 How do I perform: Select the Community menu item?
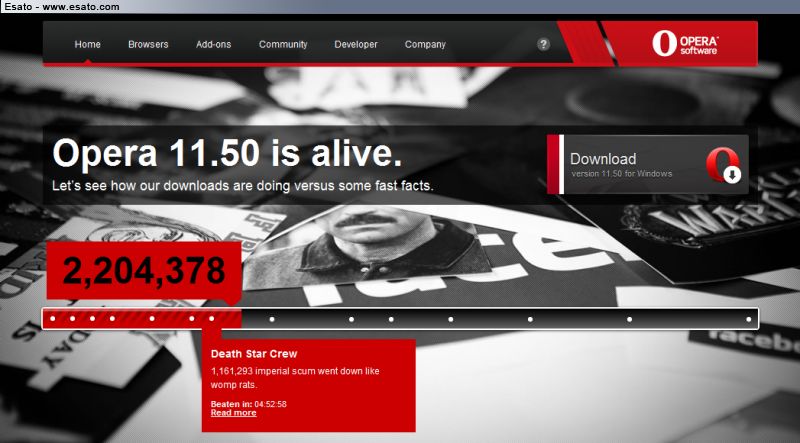[x=283, y=44]
